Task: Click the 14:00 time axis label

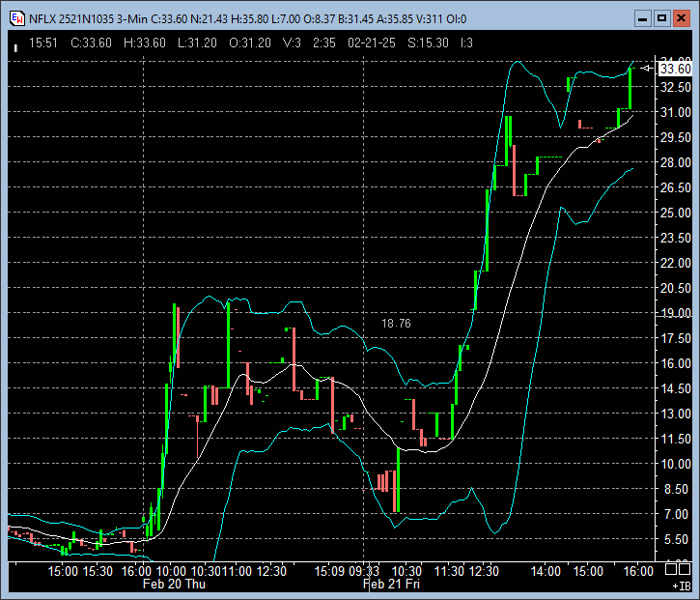Action: click(546, 571)
